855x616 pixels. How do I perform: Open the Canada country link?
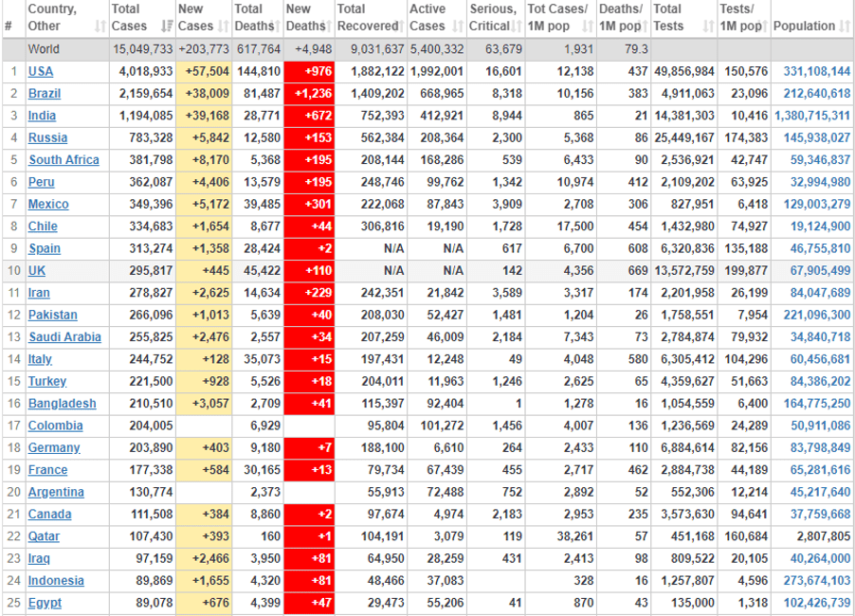[x=49, y=515]
